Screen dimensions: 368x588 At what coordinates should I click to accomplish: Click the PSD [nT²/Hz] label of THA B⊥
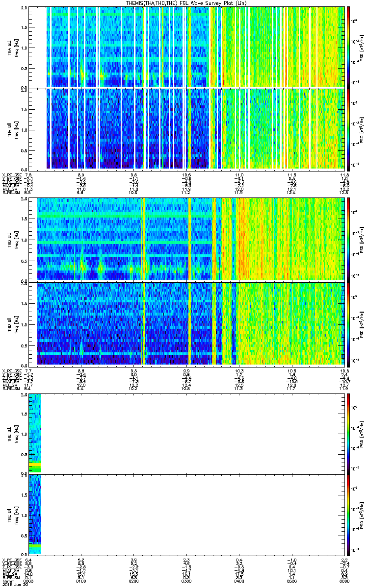362,47
